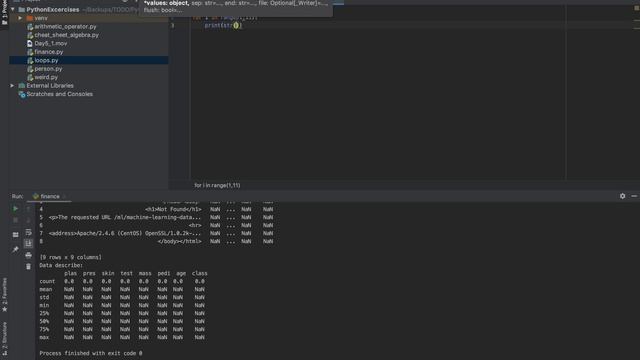
Task: Open finance.py in project tree
Action: pos(49,52)
